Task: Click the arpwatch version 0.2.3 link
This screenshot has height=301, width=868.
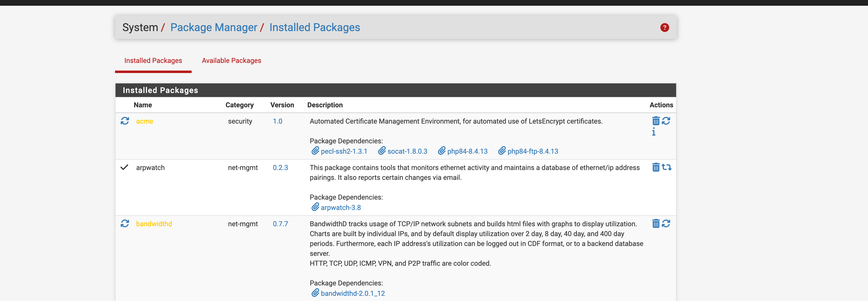Action: coord(280,168)
